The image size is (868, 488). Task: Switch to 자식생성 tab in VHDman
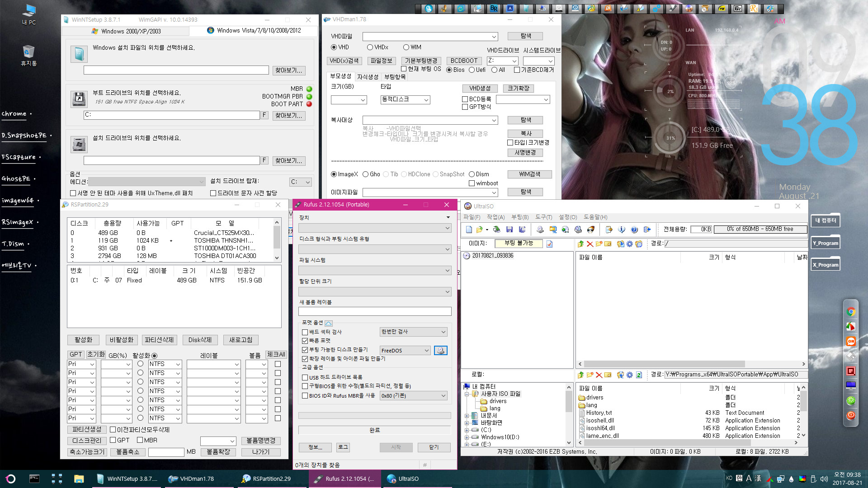pos(368,77)
